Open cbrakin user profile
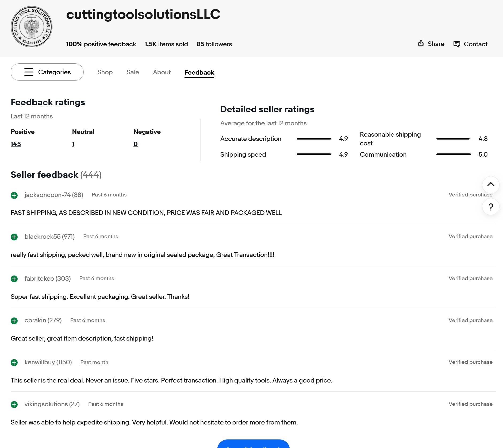This screenshot has height=448, width=503. [35, 320]
